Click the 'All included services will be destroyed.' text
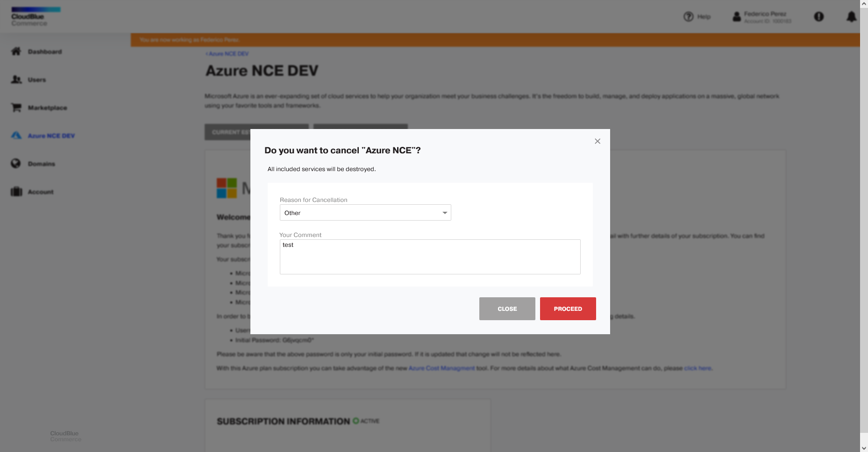Image resolution: width=868 pixels, height=452 pixels. pyautogui.click(x=321, y=169)
